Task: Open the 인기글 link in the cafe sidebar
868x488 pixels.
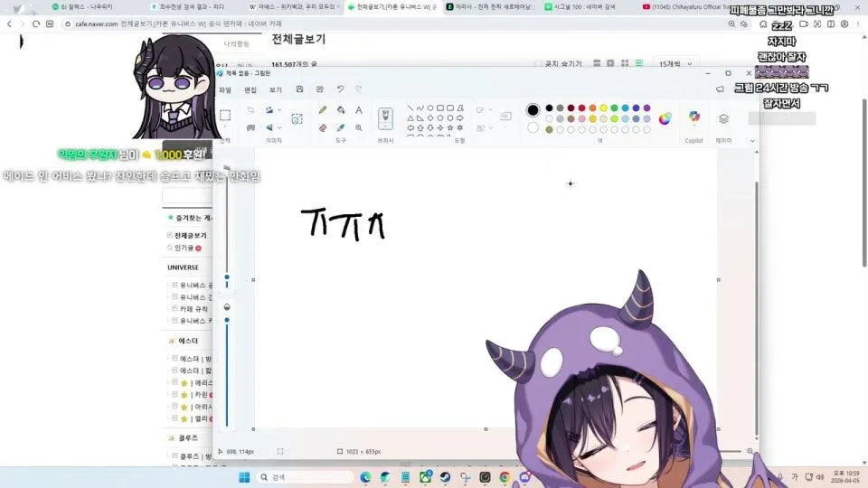Action: [184, 248]
